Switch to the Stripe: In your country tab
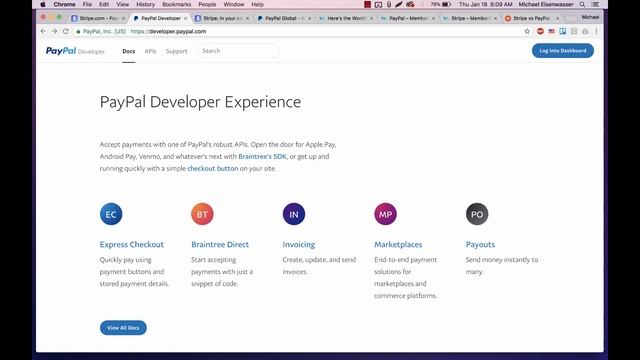640x360 pixels. (222, 18)
